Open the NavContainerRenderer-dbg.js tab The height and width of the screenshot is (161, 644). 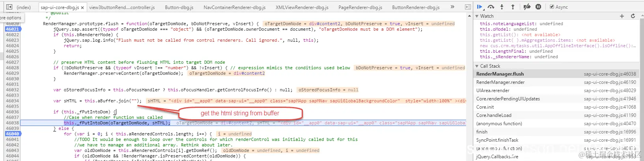pos(234,7)
